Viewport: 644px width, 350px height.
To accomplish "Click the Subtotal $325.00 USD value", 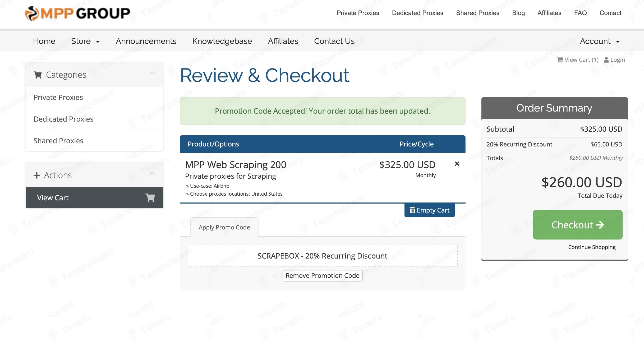I will [601, 129].
